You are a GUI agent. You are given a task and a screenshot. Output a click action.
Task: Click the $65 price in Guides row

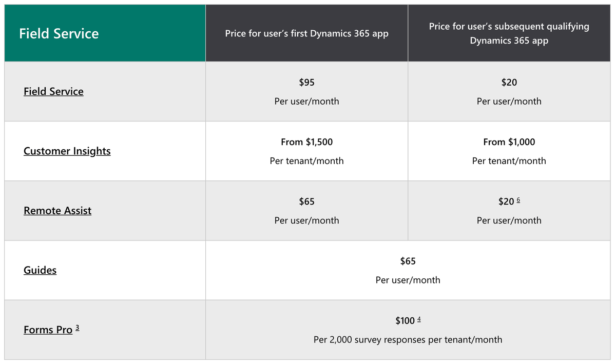click(408, 261)
